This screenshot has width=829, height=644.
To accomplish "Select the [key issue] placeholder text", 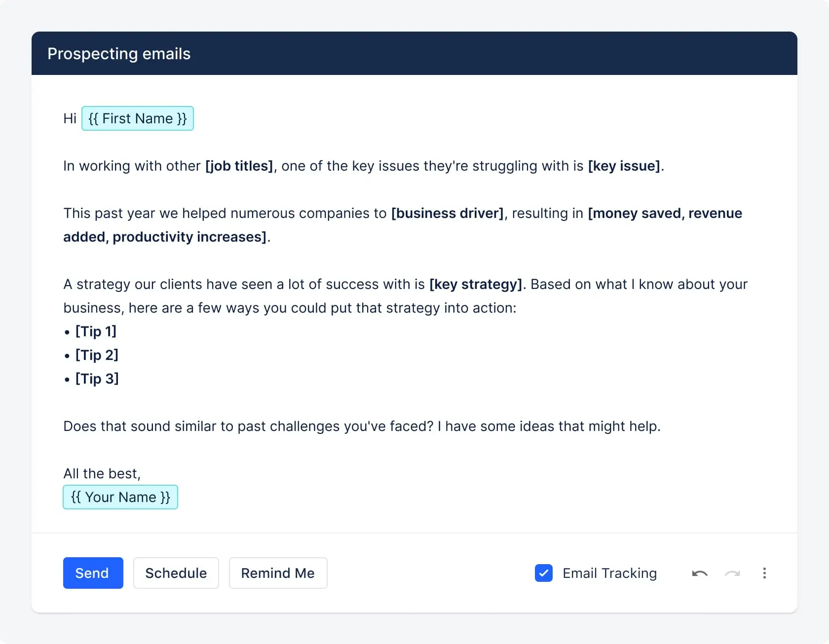I will (x=623, y=166).
